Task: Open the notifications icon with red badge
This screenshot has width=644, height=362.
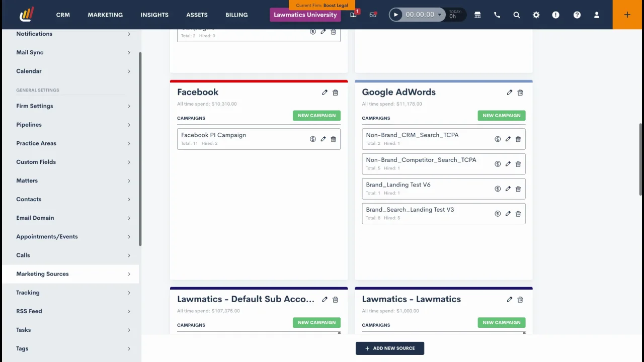Action: (354, 15)
